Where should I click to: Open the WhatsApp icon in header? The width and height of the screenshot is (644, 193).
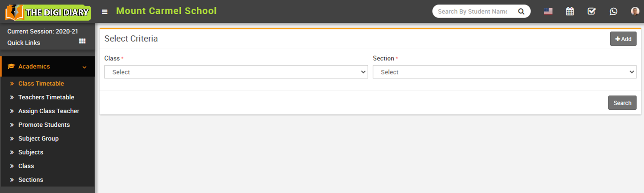613,12
